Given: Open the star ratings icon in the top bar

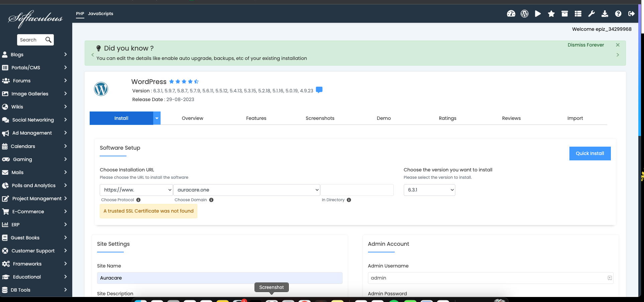Looking at the screenshot, I should [551, 14].
